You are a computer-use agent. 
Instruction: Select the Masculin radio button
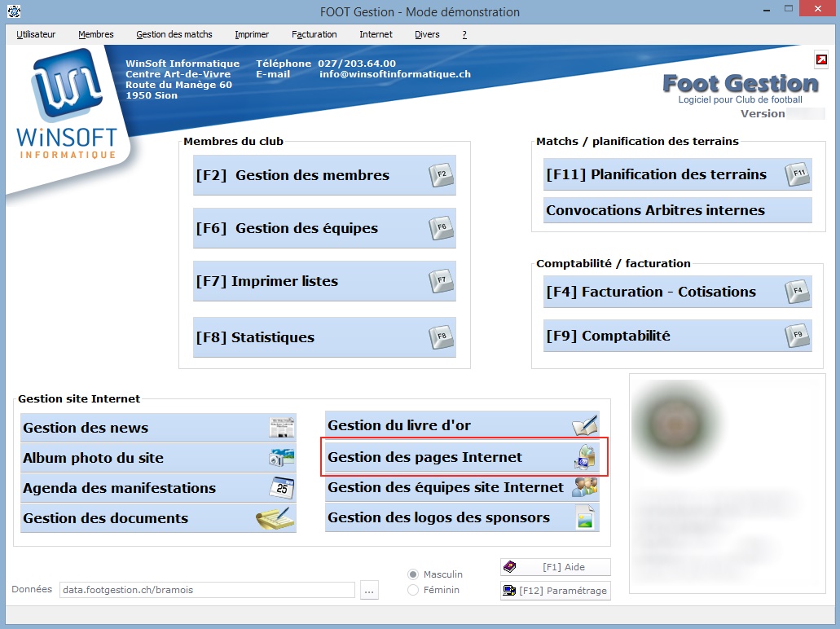point(413,574)
